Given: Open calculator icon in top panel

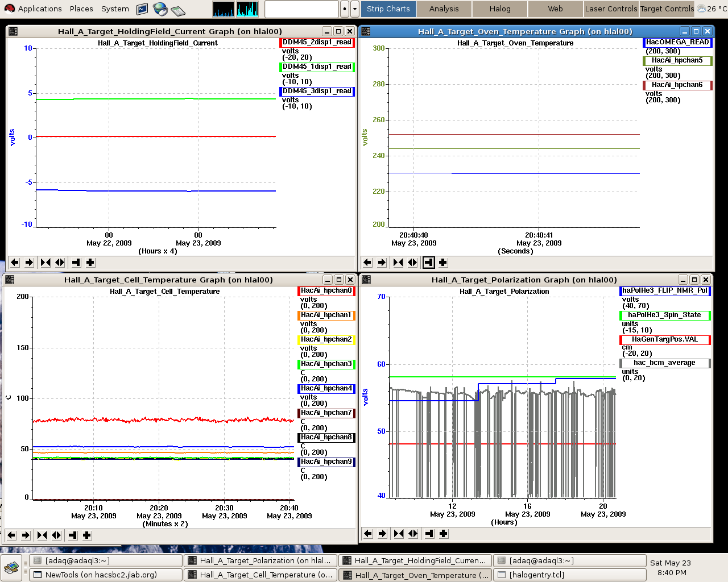Looking at the screenshot, I should click(178, 10).
